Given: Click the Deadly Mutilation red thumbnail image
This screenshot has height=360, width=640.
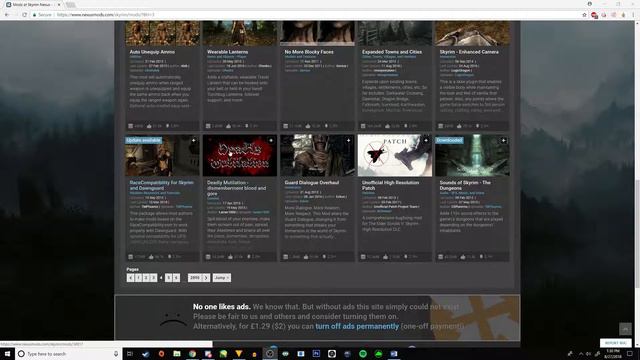Looking at the screenshot, I should pyautogui.click(x=240, y=156).
